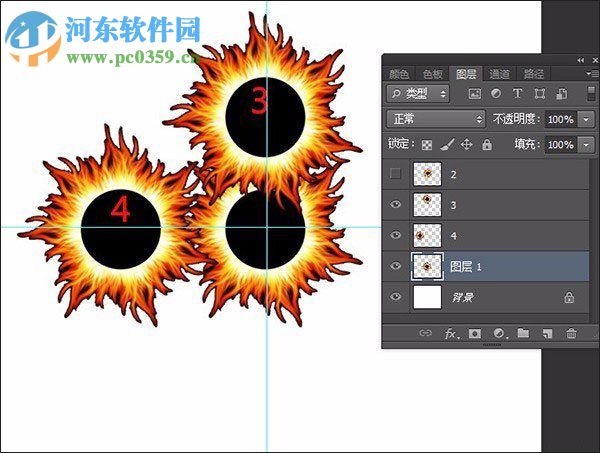600x453 pixels.
Task: Click the 填充 100% value field
Action: point(561,145)
